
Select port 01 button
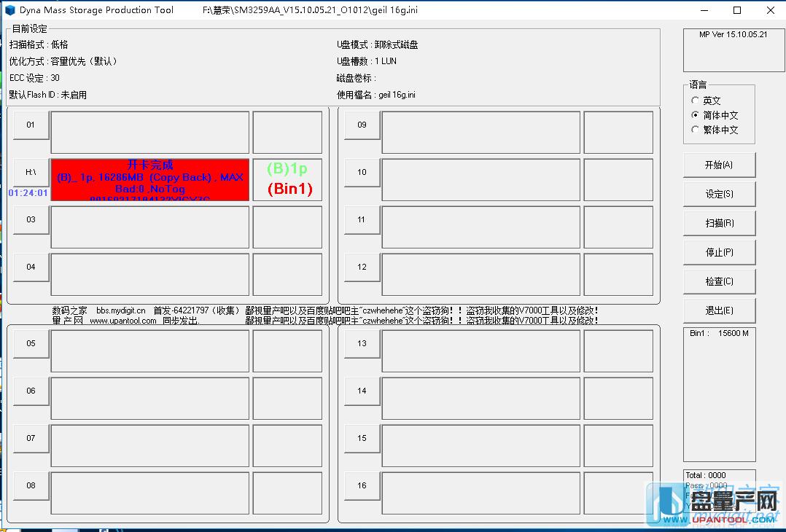(31, 125)
